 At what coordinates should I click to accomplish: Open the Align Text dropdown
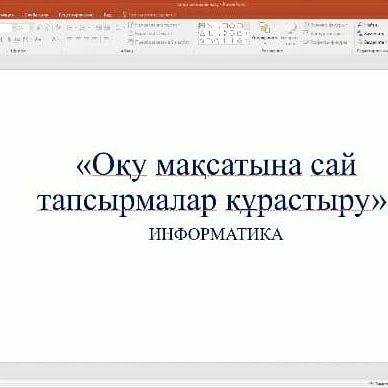tap(150, 33)
